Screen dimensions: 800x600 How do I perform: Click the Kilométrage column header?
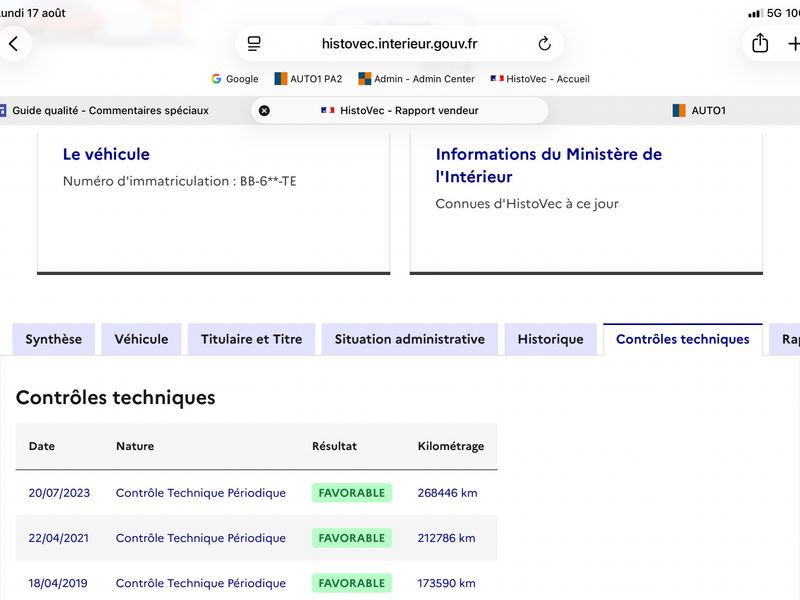(x=451, y=446)
